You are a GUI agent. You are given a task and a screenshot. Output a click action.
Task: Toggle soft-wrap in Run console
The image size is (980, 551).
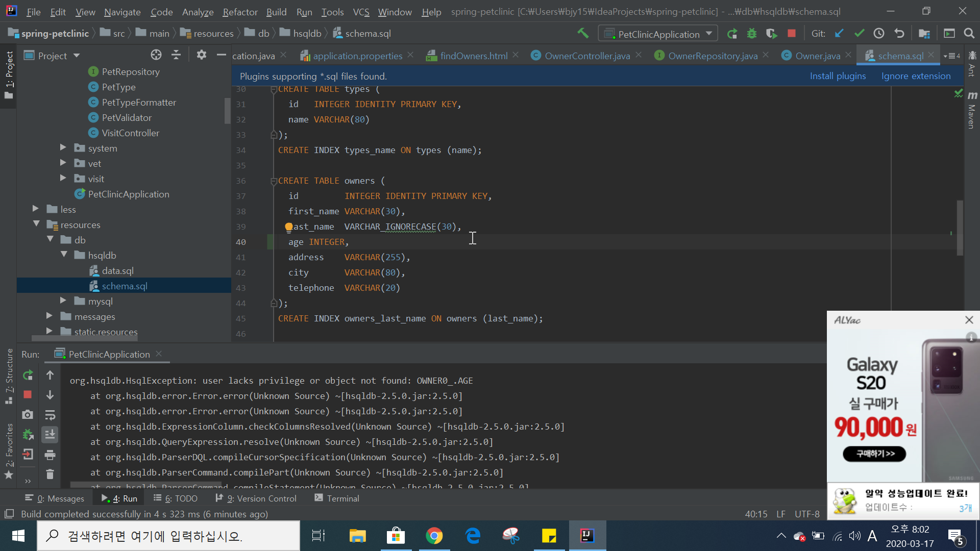click(x=50, y=415)
